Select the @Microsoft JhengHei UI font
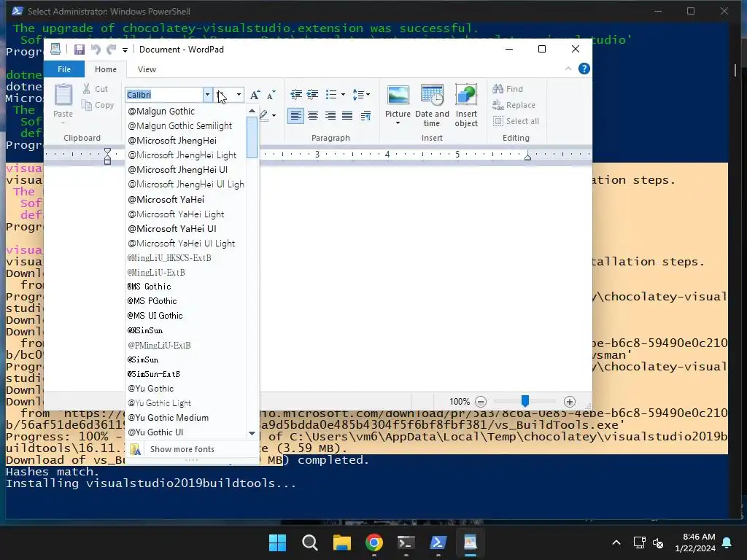 pyautogui.click(x=186, y=170)
